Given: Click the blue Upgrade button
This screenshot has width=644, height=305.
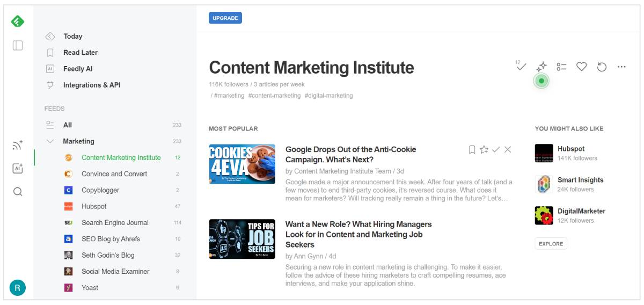Looking at the screenshot, I should tap(225, 18).
